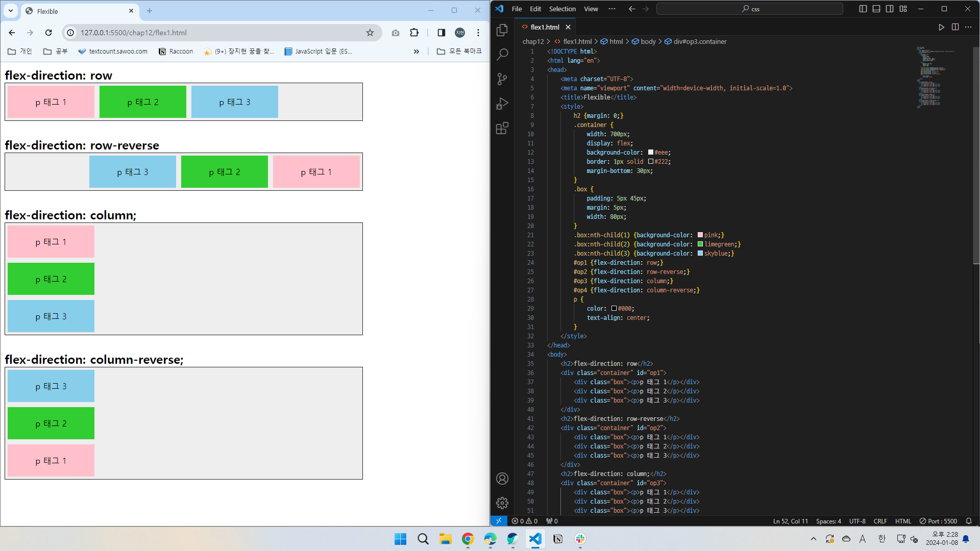Go back in VS Code navigation

pyautogui.click(x=632, y=9)
